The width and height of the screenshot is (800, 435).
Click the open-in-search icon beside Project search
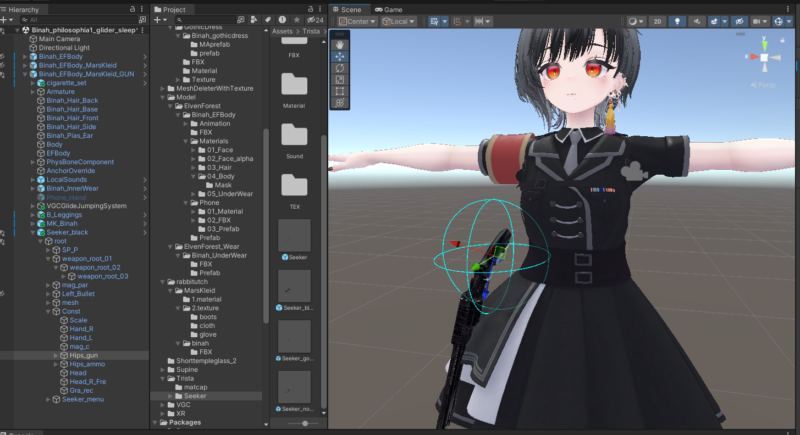coord(240,20)
